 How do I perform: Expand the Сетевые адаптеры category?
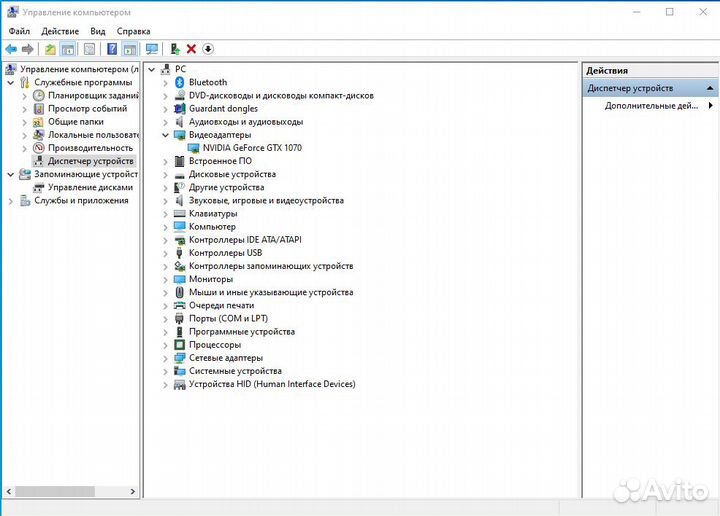tap(166, 358)
